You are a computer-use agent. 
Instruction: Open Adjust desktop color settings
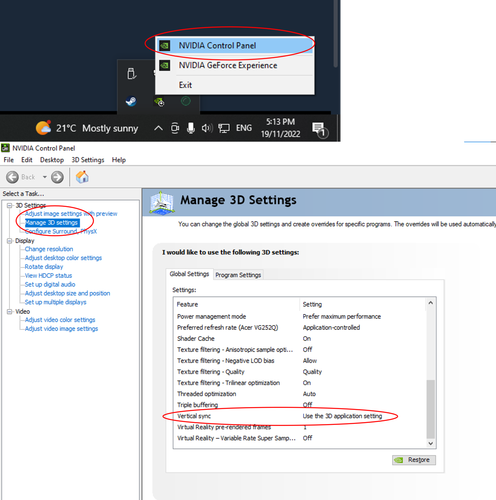tap(63, 258)
